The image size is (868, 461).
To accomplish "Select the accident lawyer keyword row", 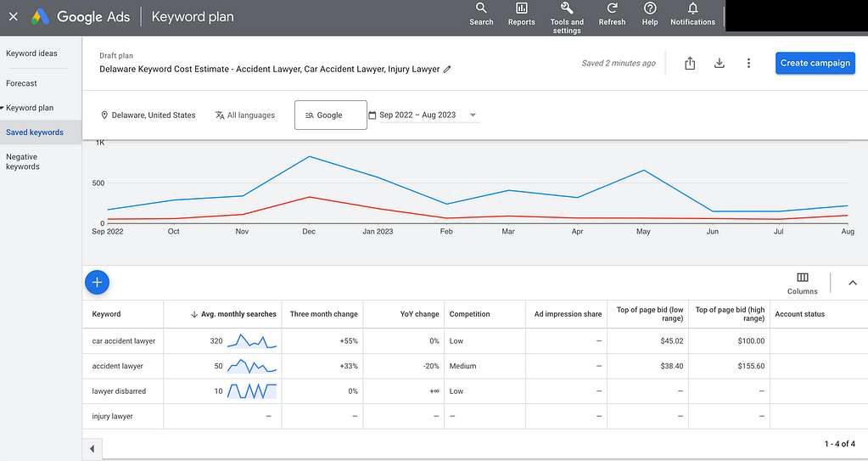I will coord(117,366).
